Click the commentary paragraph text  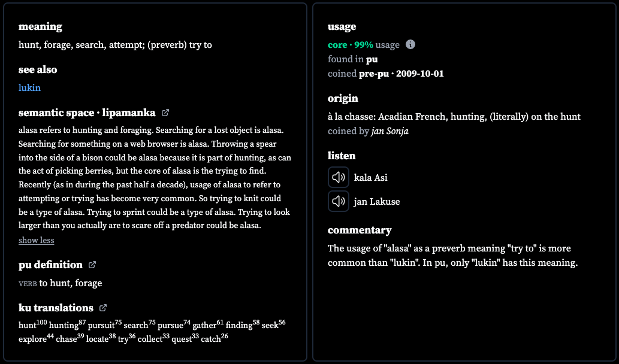click(453, 256)
